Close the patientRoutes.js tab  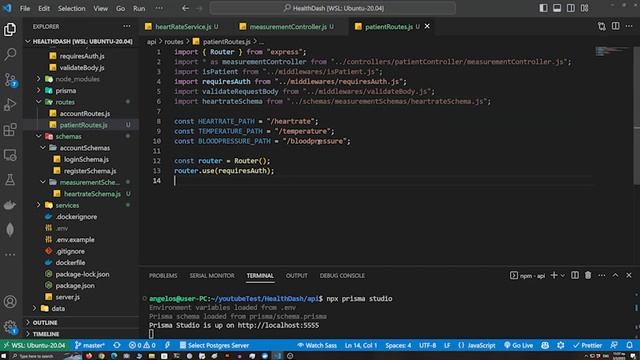(427, 26)
